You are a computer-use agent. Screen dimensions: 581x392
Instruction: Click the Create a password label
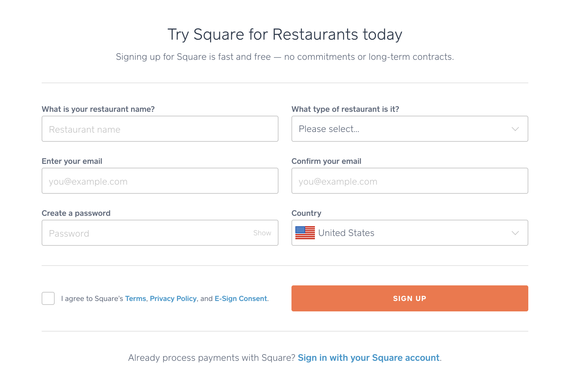click(76, 213)
